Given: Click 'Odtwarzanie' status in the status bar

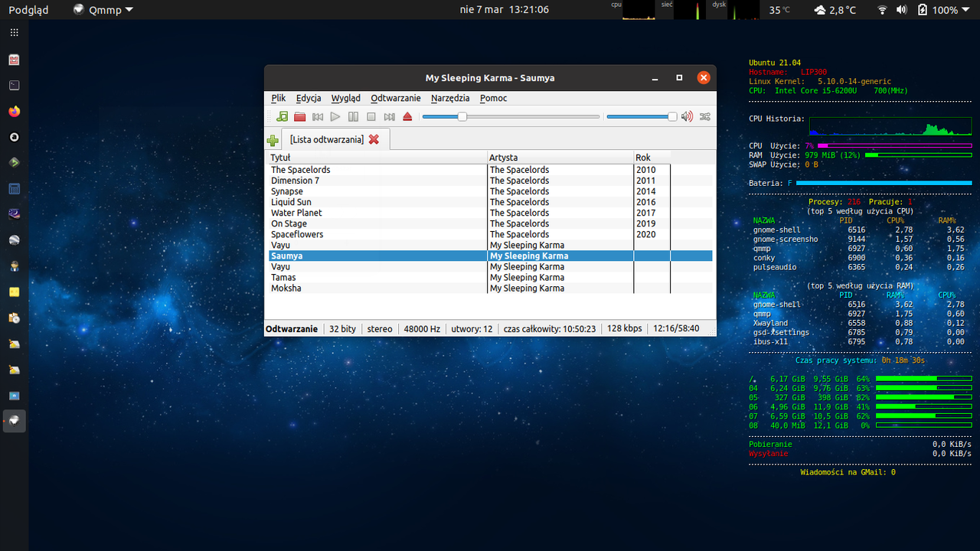Looking at the screenshot, I should (292, 328).
